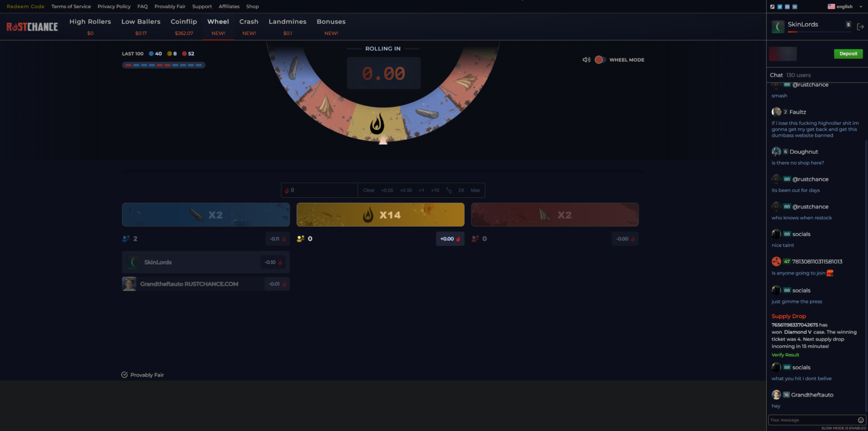868x431 pixels.
Task: Click the VK social icon
Action: point(795,6)
